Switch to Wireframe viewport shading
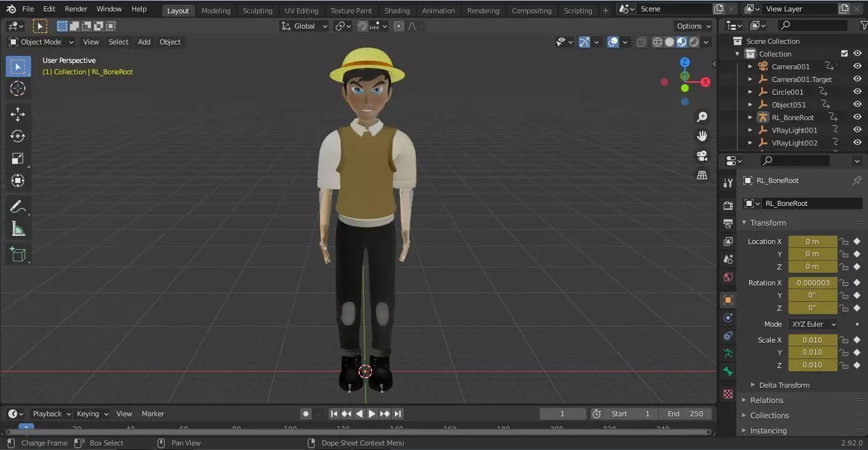 click(658, 42)
